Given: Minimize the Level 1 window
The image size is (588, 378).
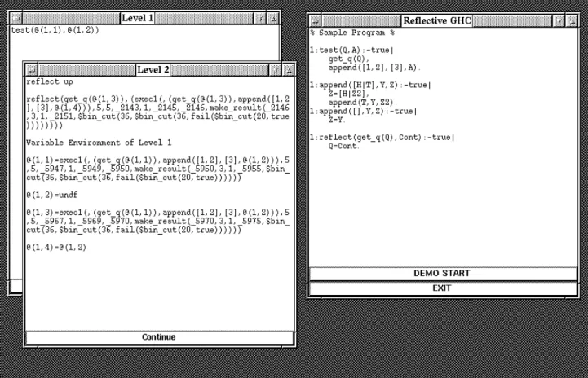Looking at the screenshot, I should click(261, 18).
